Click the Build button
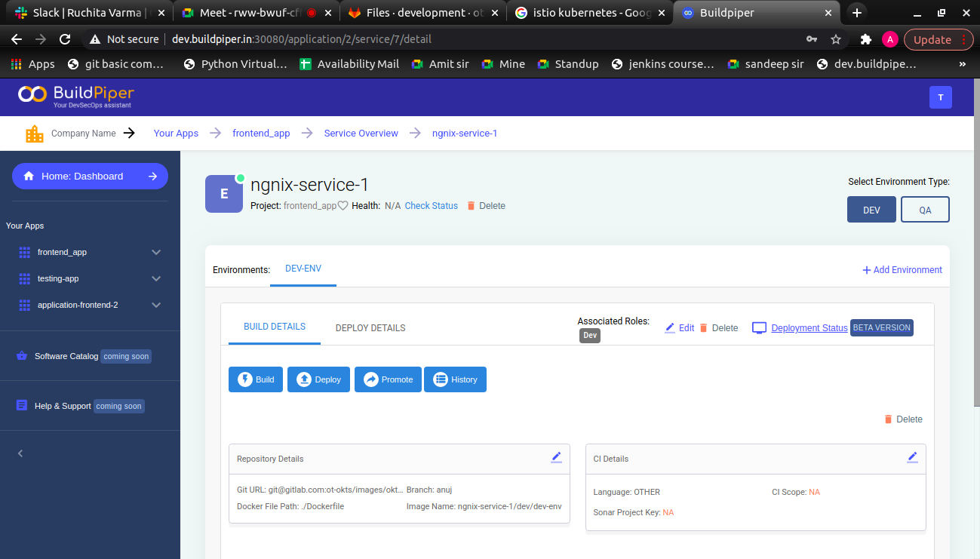 [256, 379]
